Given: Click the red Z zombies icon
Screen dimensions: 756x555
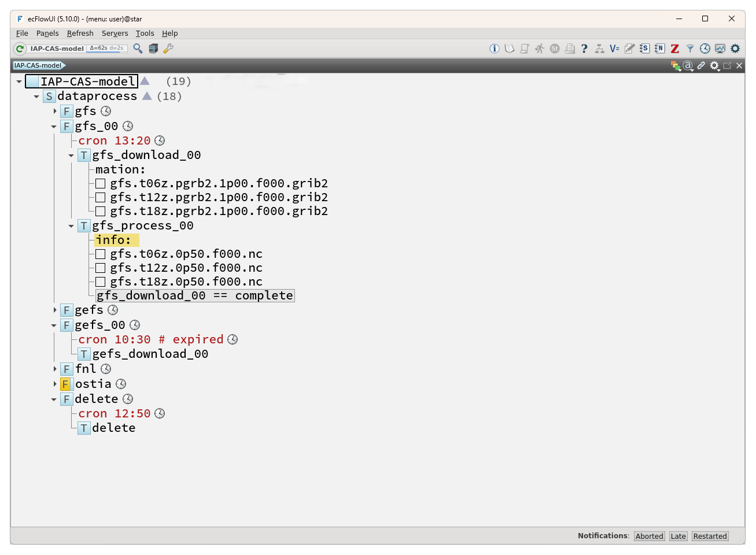Looking at the screenshot, I should 674,49.
